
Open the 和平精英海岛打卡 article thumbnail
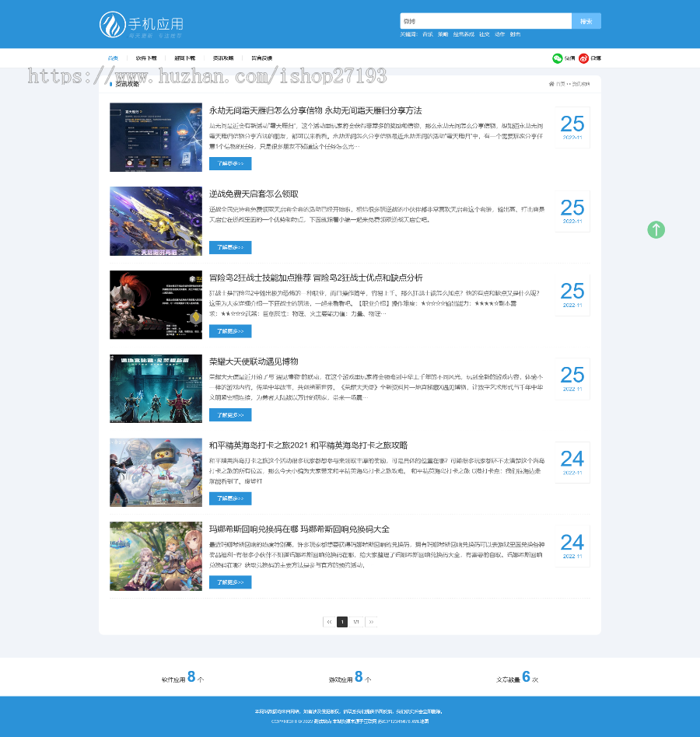click(x=156, y=473)
